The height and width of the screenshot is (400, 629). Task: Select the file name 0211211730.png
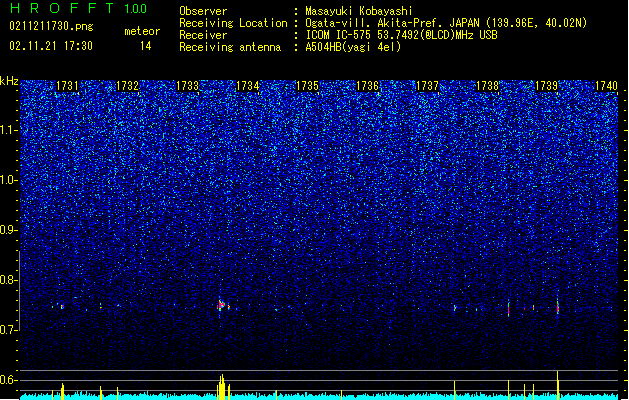coord(51,26)
